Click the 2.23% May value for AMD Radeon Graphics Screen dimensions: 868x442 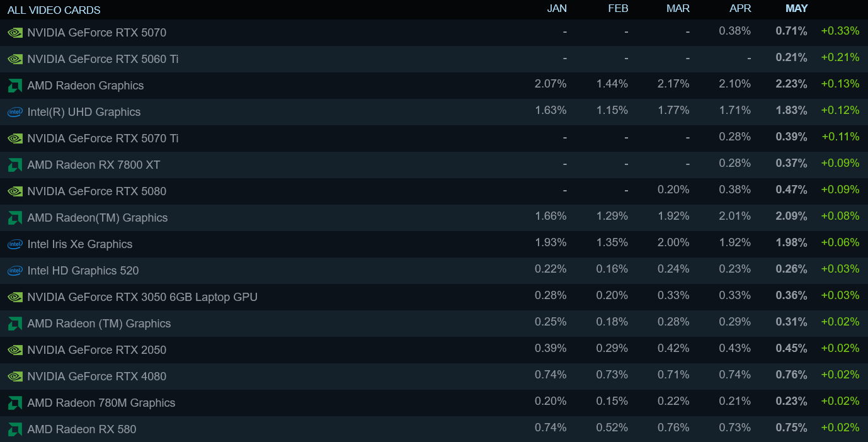point(791,84)
